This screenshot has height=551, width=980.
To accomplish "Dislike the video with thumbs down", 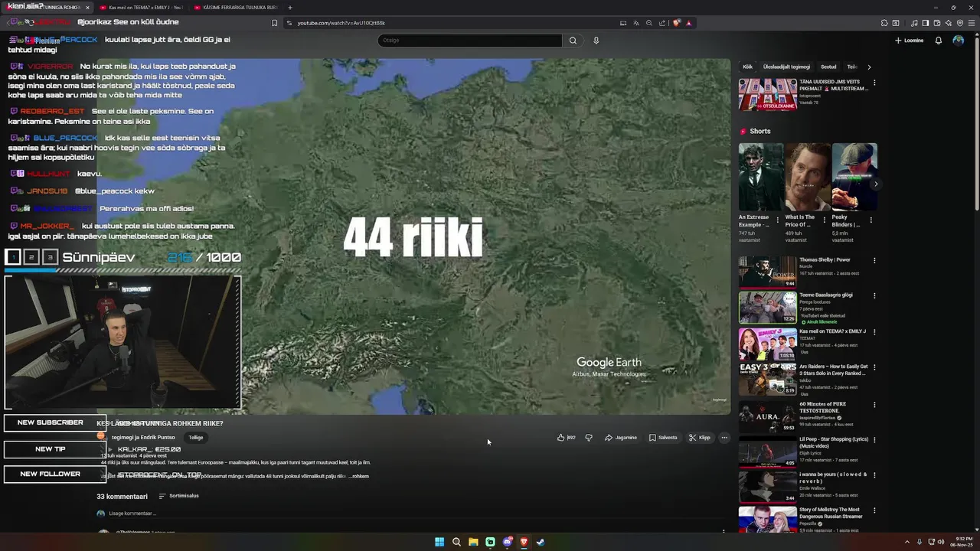I will tap(589, 438).
